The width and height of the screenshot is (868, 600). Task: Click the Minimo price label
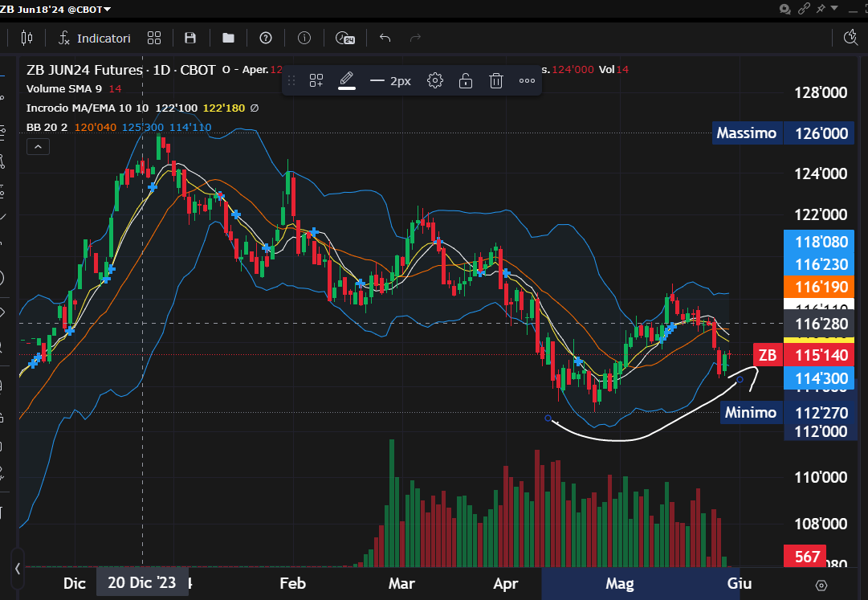(751, 413)
